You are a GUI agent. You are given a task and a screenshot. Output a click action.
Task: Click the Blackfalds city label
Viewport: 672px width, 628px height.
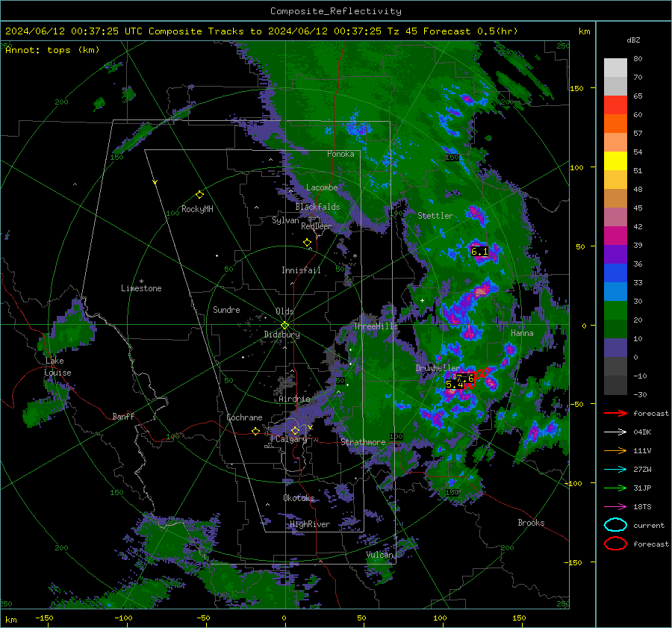point(317,207)
